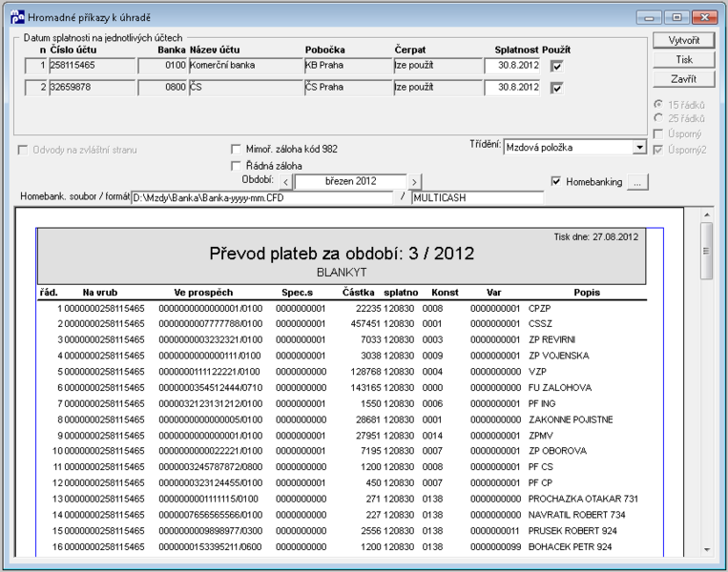This screenshot has width=728, height=572.
Task: Click the next period arrow button
Action: [415, 182]
